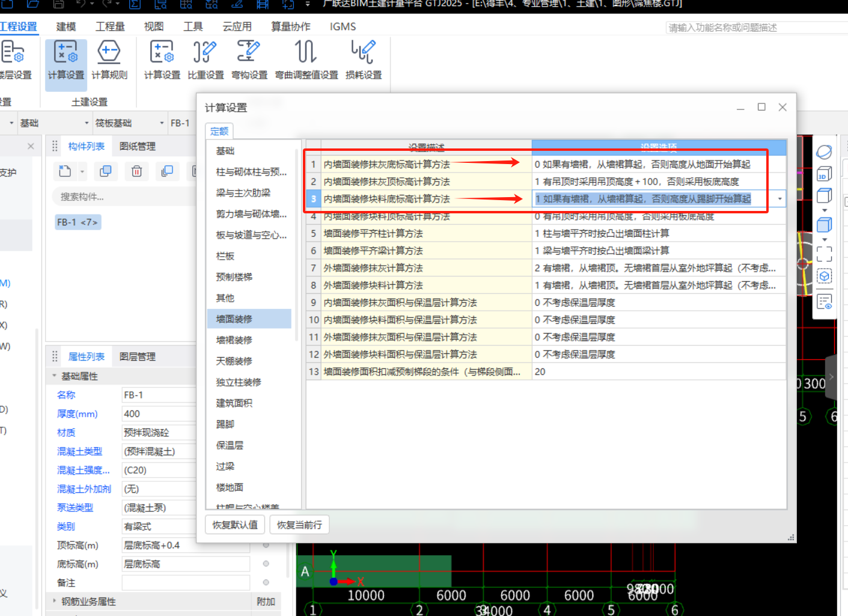Switch to the 视图 ribbon tab

point(154,26)
